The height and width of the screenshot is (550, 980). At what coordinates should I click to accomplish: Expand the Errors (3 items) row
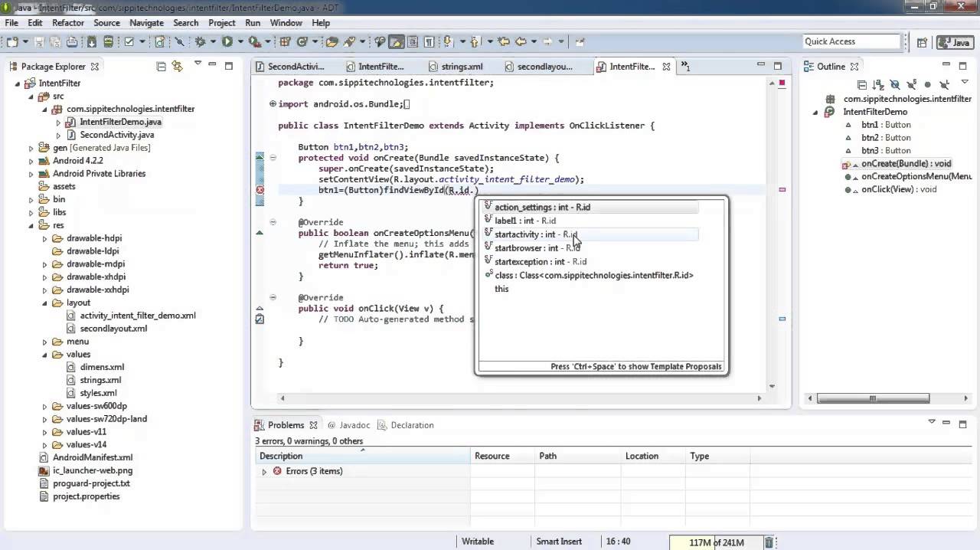click(x=264, y=472)
